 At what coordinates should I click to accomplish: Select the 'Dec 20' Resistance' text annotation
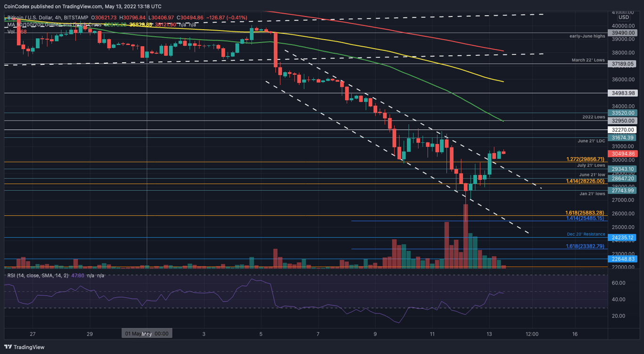[586, 234]
